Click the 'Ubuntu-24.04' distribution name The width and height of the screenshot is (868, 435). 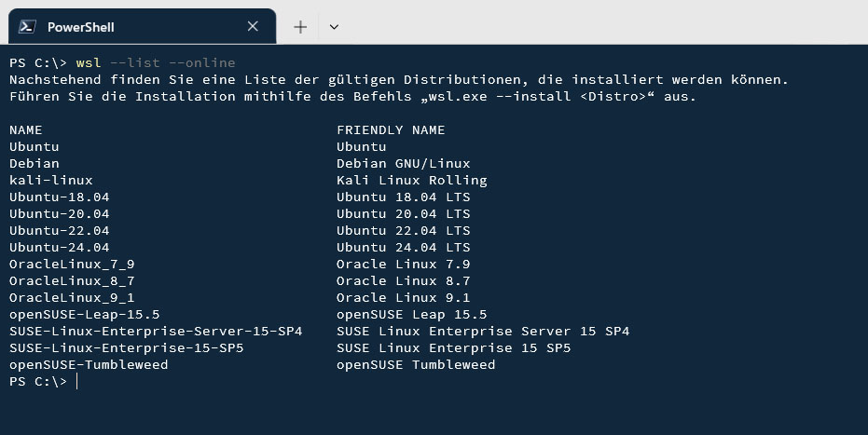(60, 247)
